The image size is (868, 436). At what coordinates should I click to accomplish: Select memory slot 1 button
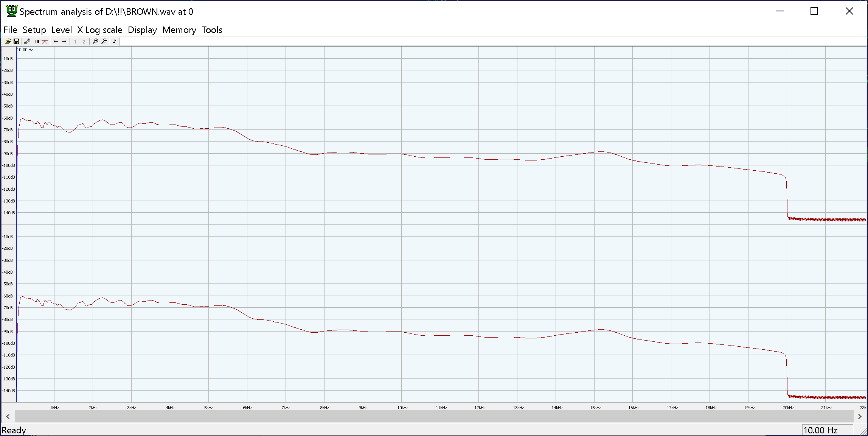click(75, 42)
